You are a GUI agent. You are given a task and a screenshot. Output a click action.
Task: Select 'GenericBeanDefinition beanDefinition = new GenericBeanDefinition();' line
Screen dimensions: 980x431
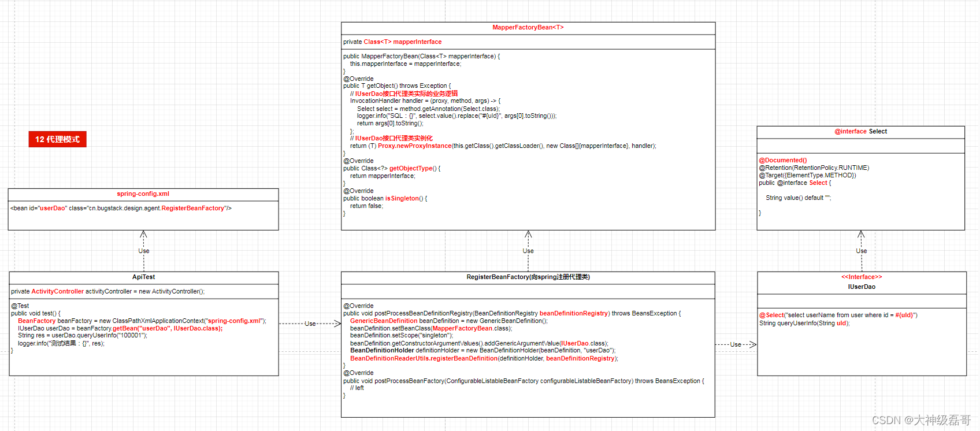pyautogui.click(x=449, y=321)
